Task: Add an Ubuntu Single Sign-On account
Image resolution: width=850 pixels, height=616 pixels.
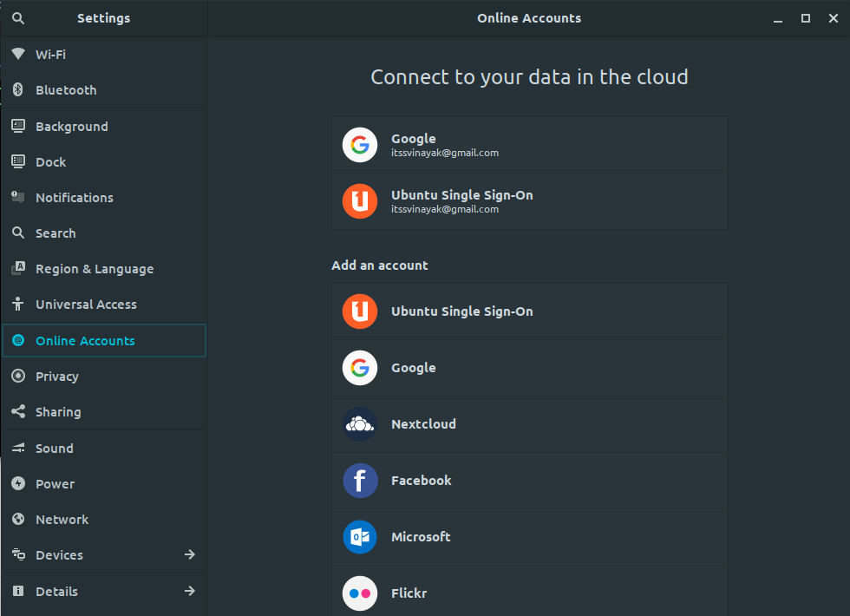Action: tap(529, 311)
